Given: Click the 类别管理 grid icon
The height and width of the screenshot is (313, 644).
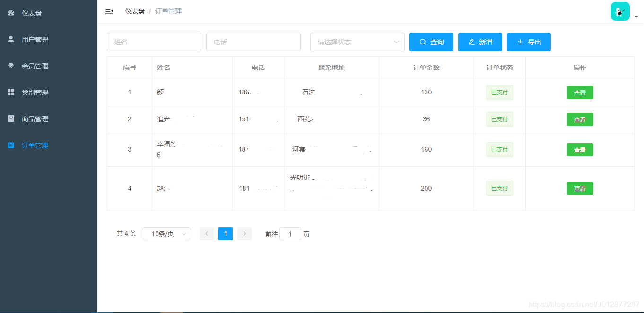Looking at the screenshot, I should click(x=11, y=93).
